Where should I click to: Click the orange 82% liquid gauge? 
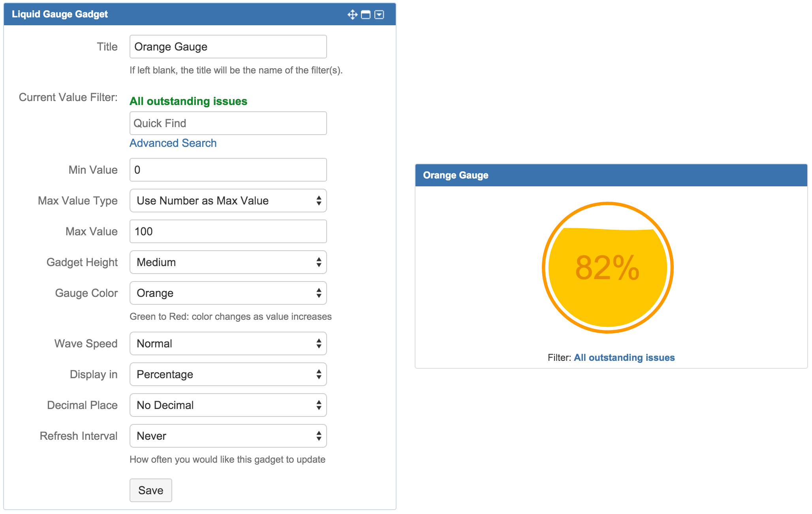[607, 268]
